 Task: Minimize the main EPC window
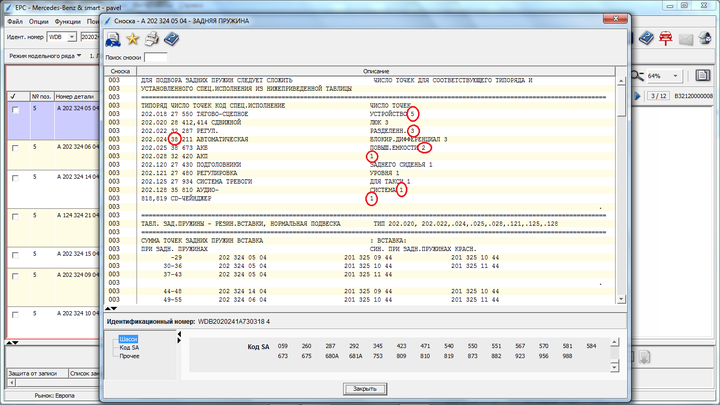click(669, 6)
